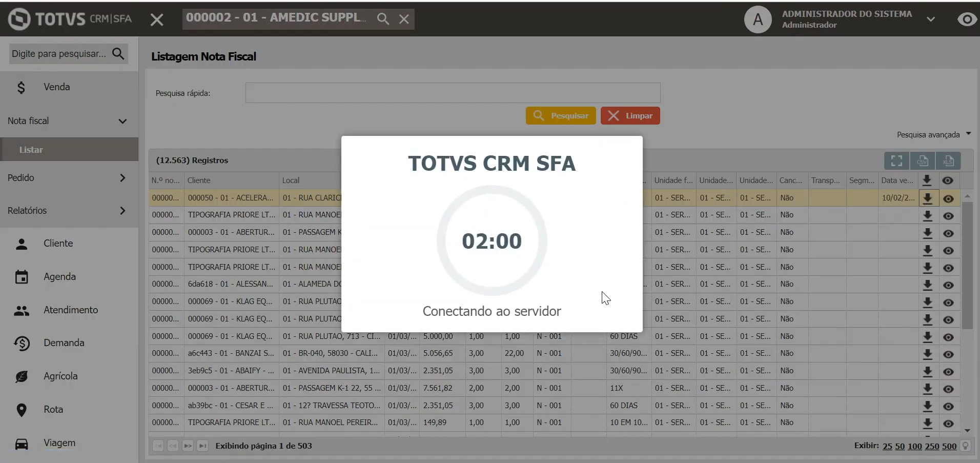980x463 pixels.
Task: Go to the next page of results
Action: 188,446
